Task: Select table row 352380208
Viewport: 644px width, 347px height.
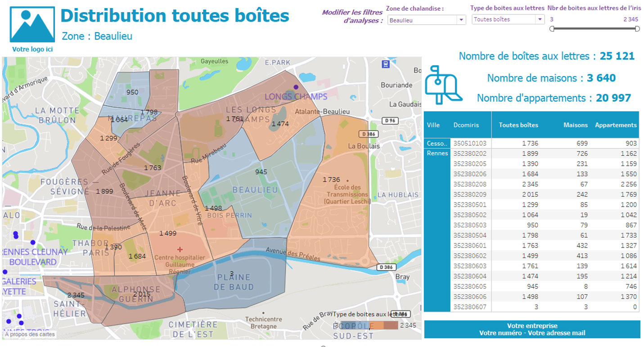Action: [518, 185]
